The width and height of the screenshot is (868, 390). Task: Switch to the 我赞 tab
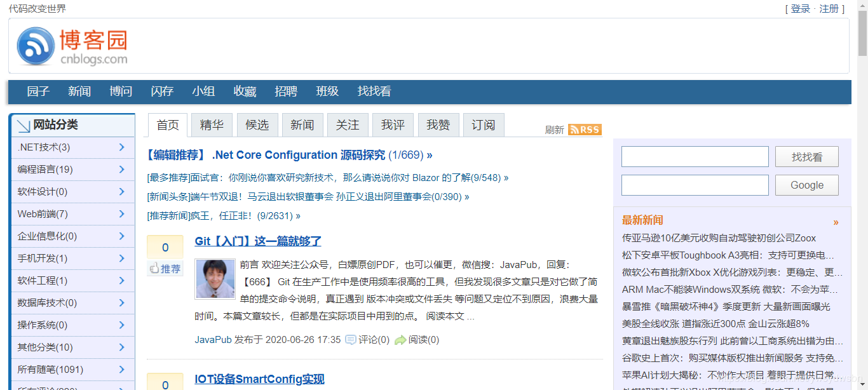coord(438,125)
